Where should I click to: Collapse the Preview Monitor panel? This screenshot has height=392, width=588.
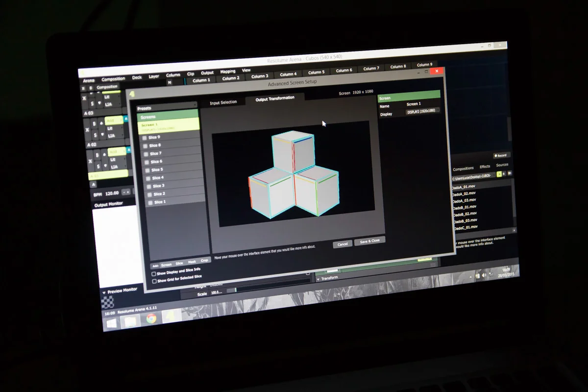[104, 293]
